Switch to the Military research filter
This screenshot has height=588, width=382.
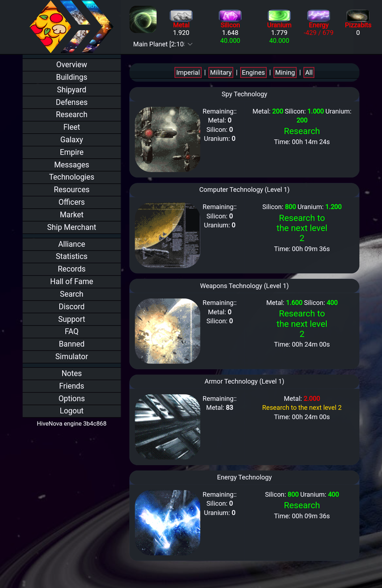221,73
